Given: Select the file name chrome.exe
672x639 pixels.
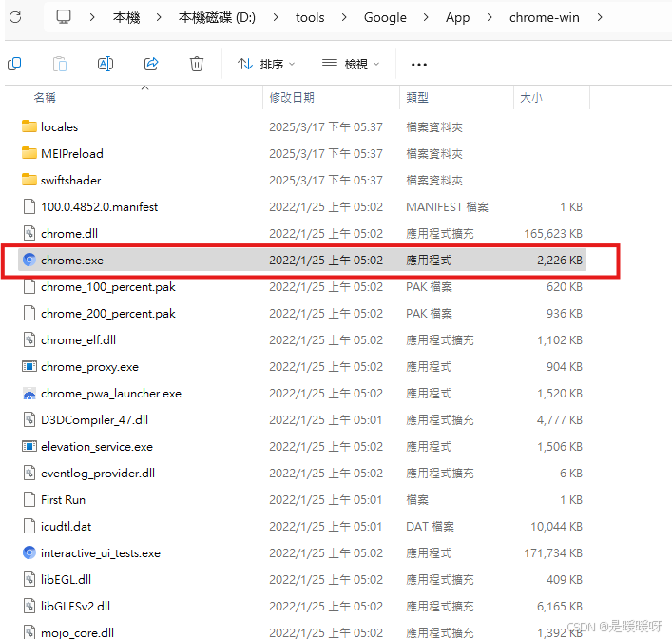Looking at the screenshot, I should [x=72, y=261].
